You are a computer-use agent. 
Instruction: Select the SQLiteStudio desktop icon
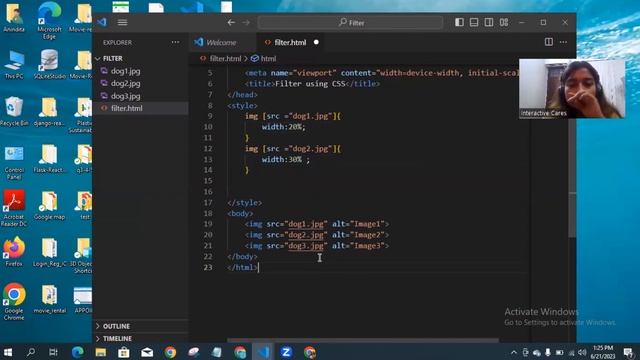pos(49,64)
